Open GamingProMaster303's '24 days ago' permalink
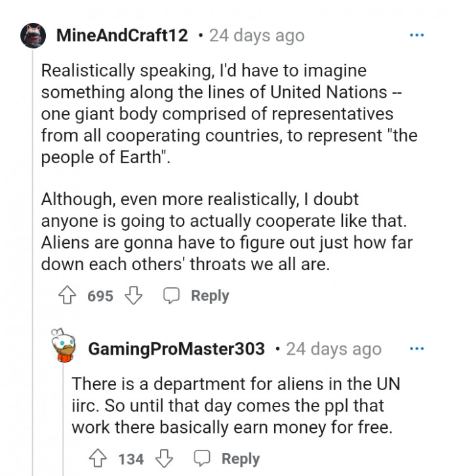This screenshot has width=459, height=476. [x=333, y=349]
